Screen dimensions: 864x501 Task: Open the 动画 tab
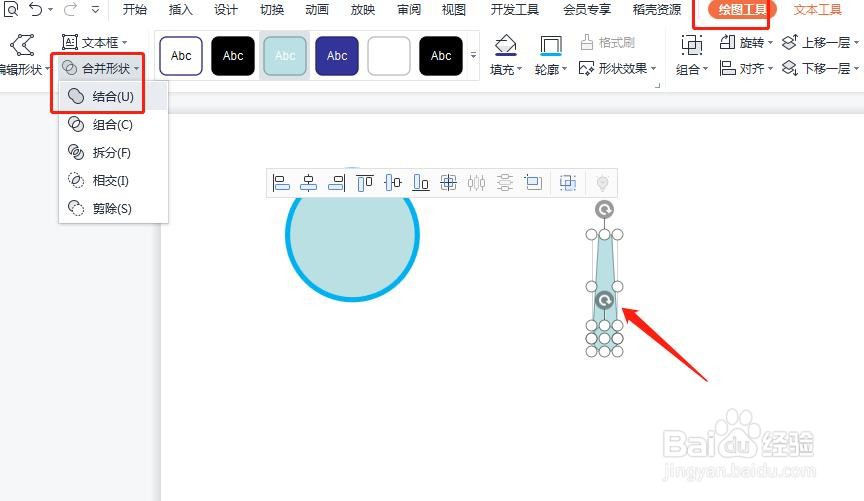click(x=317, y=9)
